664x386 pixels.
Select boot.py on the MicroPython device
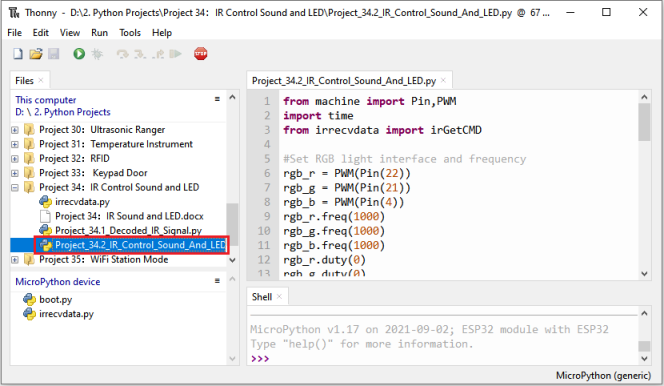pos(55,299)
